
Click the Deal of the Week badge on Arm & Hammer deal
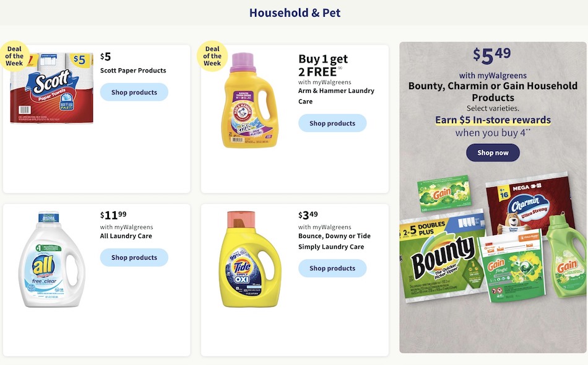[212, 56]
